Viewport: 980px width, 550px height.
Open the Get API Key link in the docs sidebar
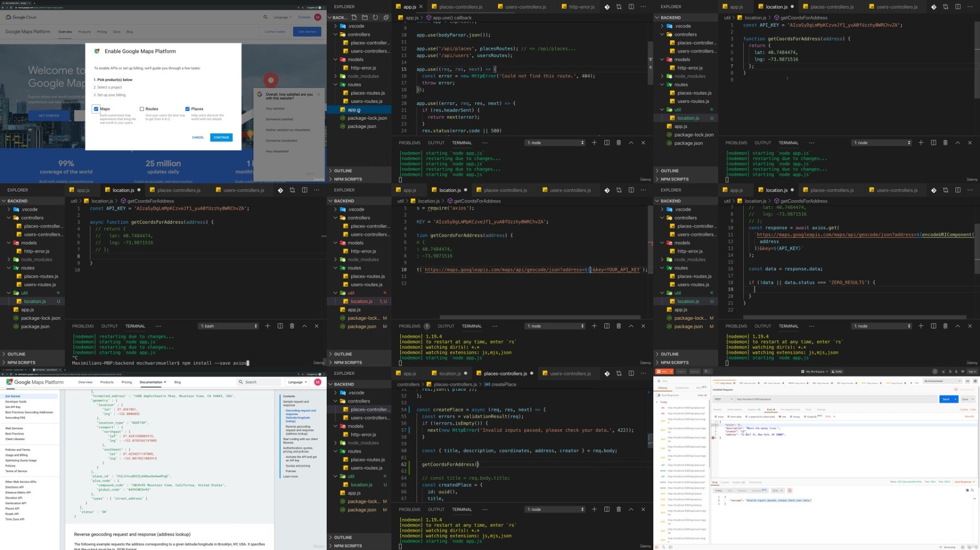point(13,407)
